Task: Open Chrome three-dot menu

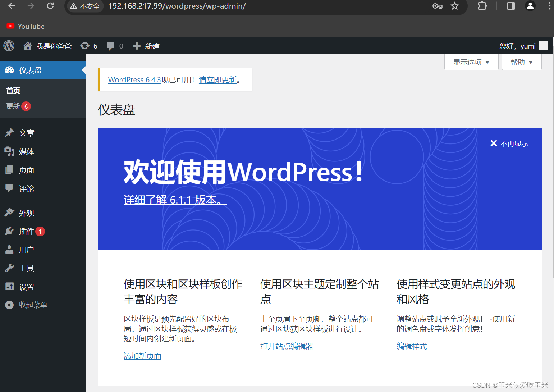Action: pyautogui.click(x=549, y=6)
